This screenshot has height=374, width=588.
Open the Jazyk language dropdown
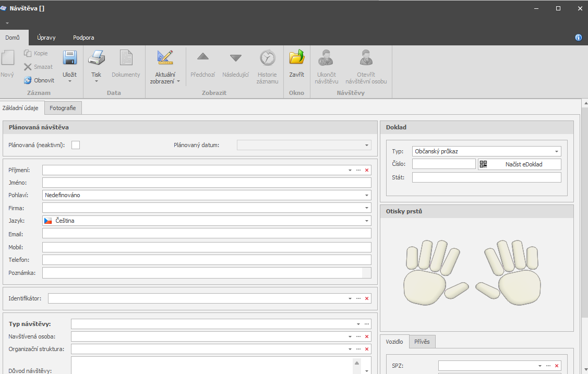(367, 221)
